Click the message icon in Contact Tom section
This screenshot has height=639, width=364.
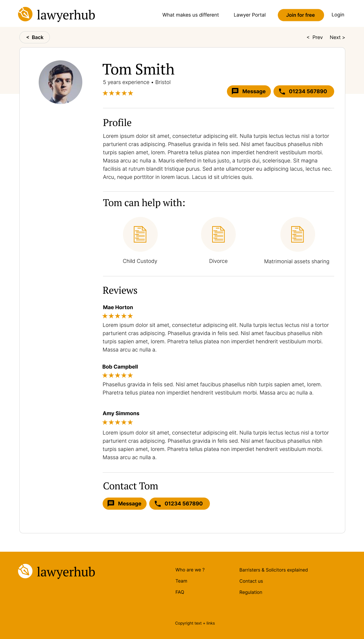[111, 503]
